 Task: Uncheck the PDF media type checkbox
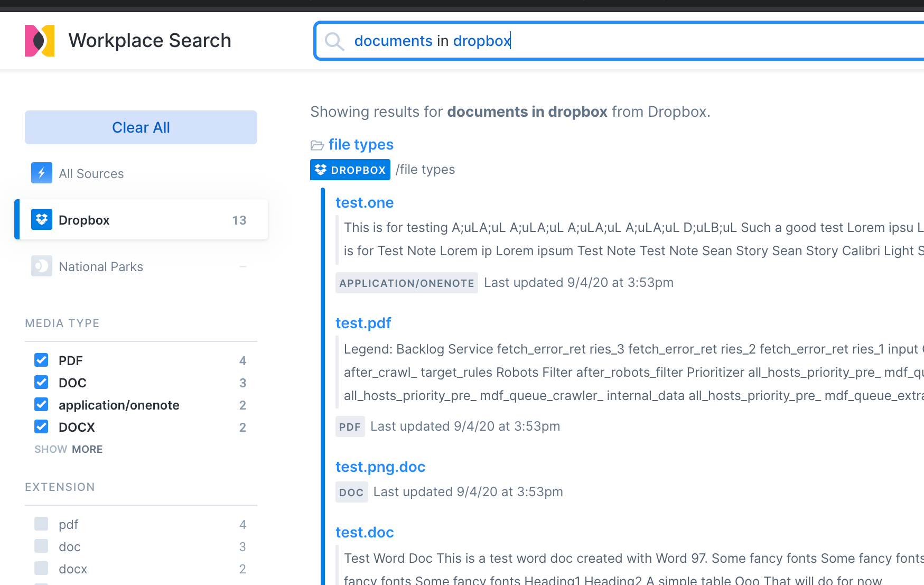(41, 360)
